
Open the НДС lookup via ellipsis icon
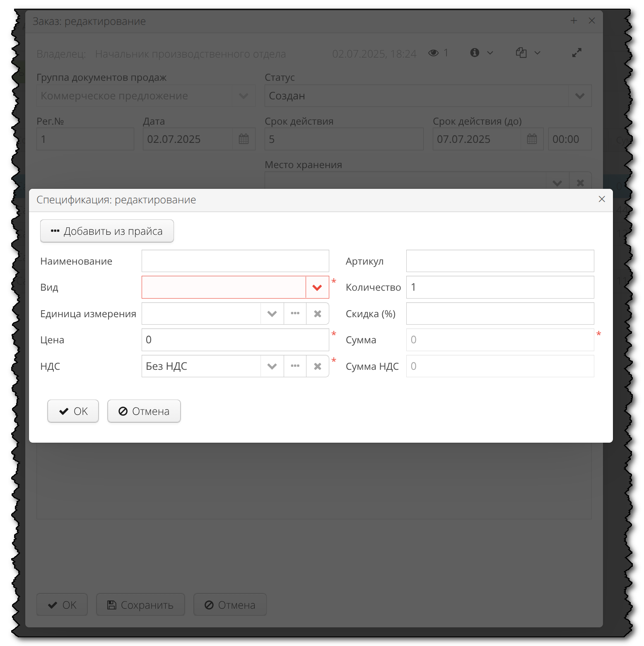click(294, 366)
